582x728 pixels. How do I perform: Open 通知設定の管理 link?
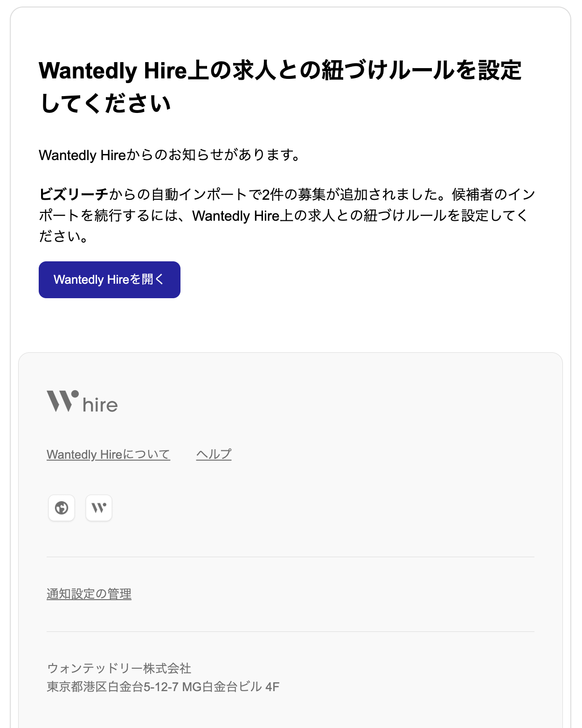89,594
